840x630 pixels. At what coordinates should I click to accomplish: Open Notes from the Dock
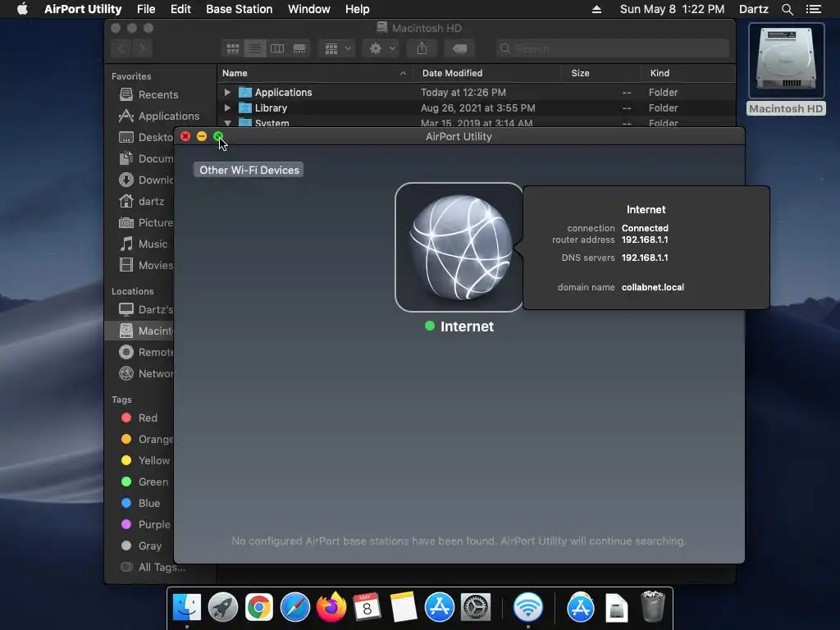[404, 607]
